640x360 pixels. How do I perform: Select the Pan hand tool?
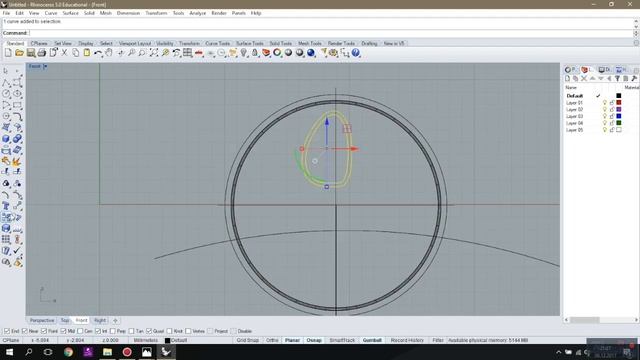(109, 53)
